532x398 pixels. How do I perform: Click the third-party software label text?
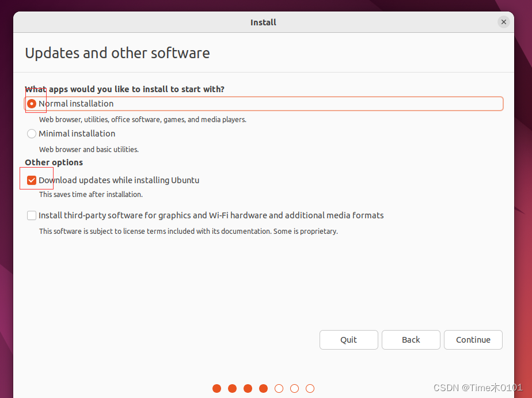(x=211, y=215)
